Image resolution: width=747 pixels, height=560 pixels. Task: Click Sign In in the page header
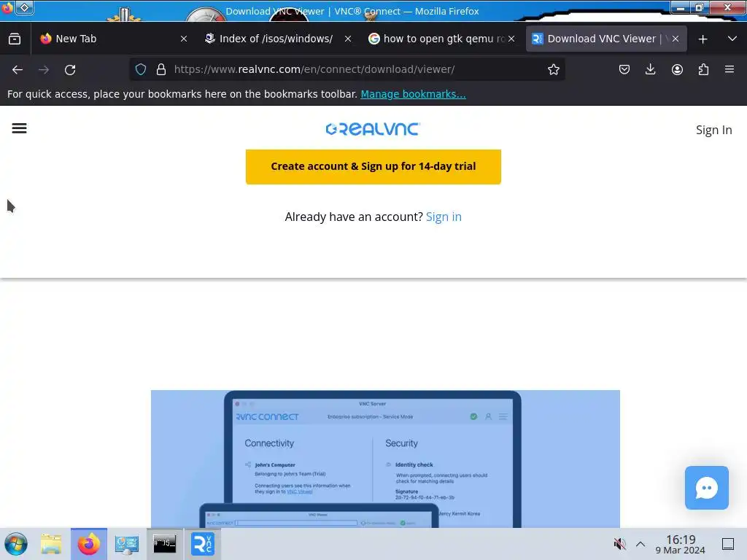tap(713, 130)
